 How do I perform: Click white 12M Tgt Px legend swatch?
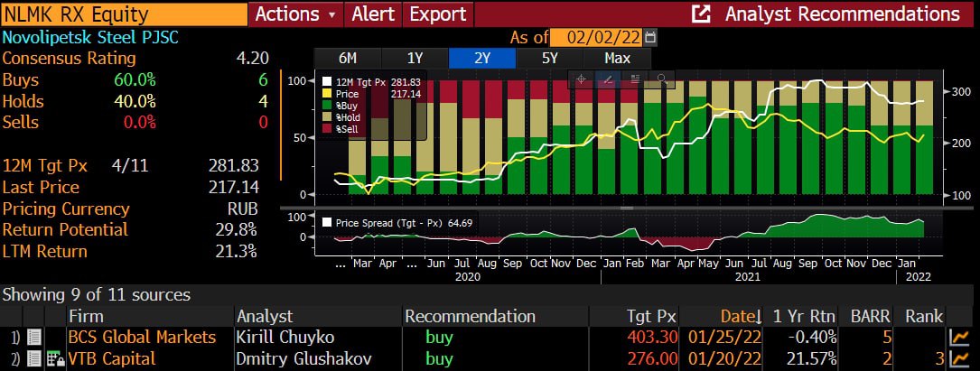[x=327, y=82]
